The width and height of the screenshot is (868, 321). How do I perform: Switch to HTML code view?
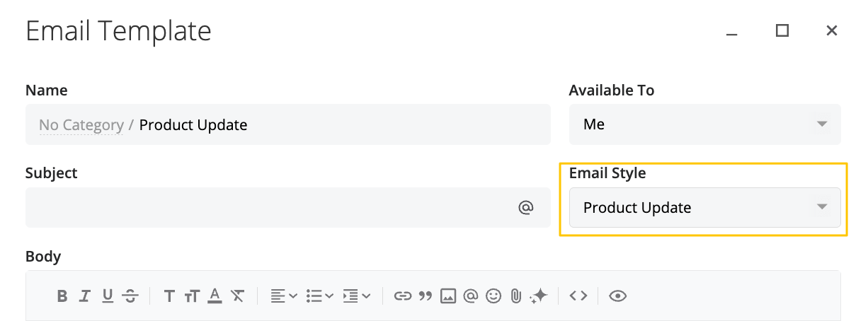(x=578, y=296)
